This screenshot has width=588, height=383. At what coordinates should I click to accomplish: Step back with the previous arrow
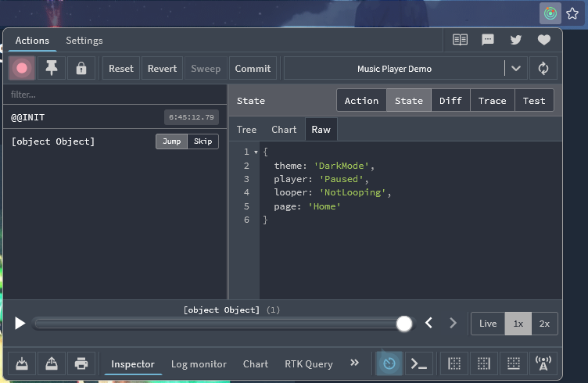(x=429, y=323)
